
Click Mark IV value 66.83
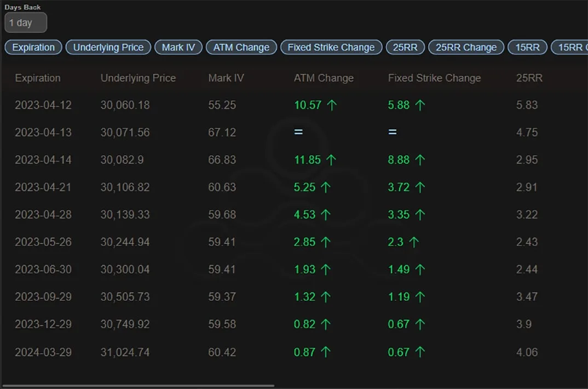(222, 160)
